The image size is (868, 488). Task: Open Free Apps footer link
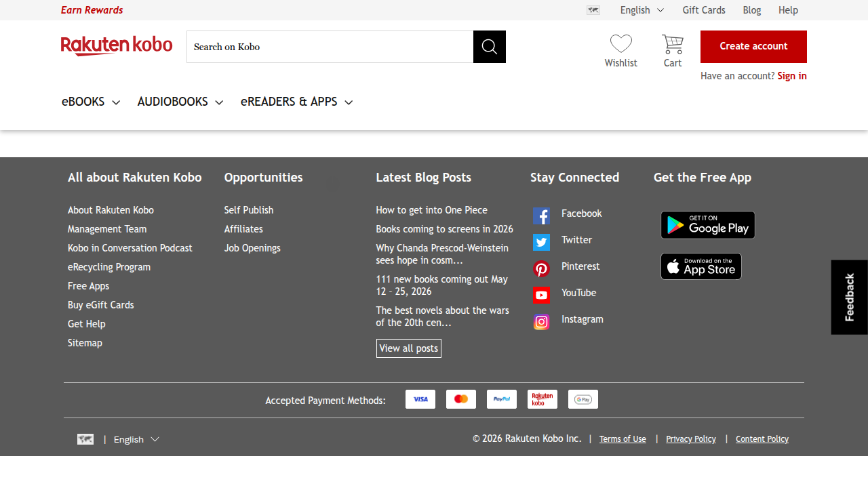88,286
